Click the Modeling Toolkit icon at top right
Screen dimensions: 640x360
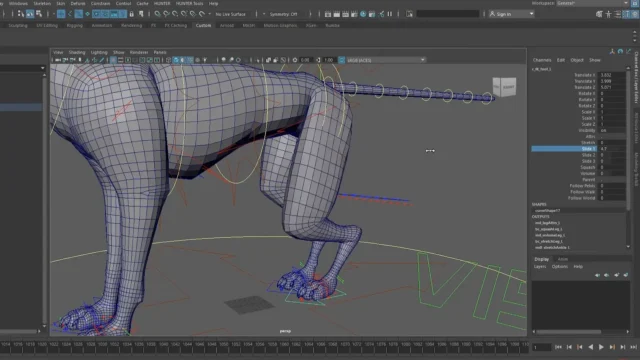click(x=599, y=14)
